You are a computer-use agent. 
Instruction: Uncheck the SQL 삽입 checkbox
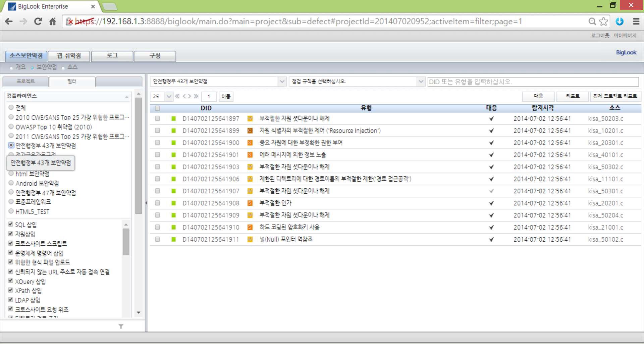click(10, 224)
